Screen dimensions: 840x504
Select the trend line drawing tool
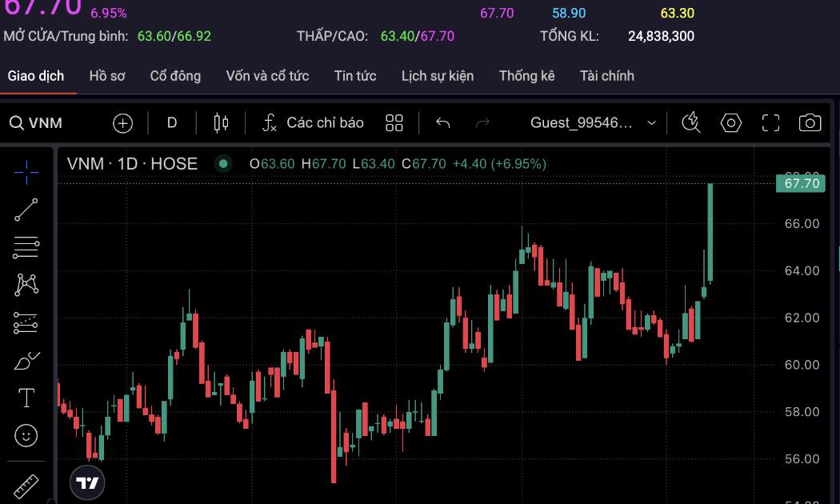pyautogui.click(x=26, y=210)
